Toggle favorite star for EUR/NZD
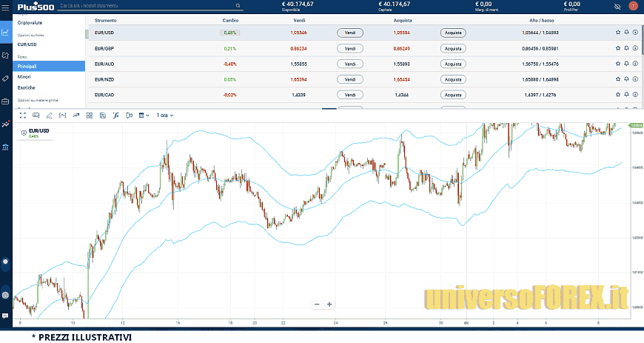This screenshot has width=644, height=343. tap(618, 79)
